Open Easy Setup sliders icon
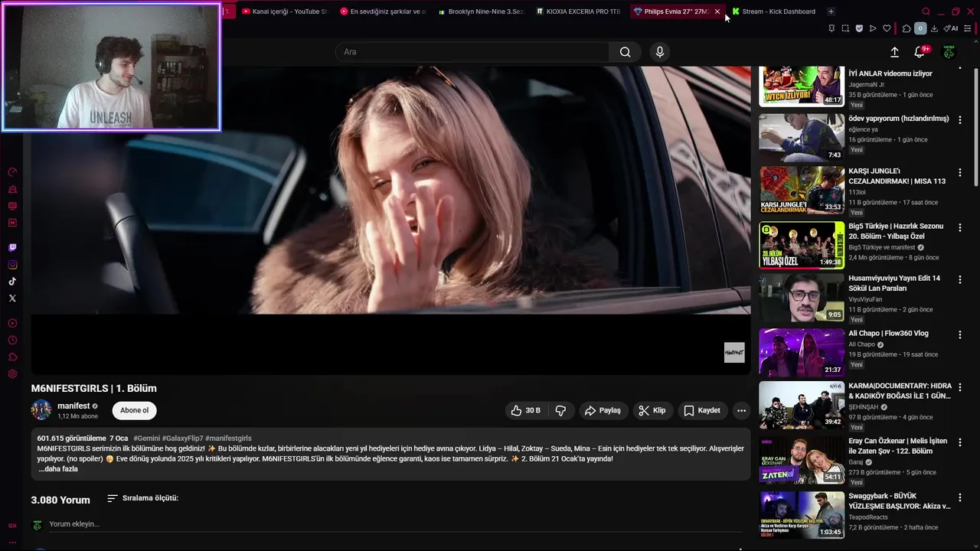 coord(967,28)
